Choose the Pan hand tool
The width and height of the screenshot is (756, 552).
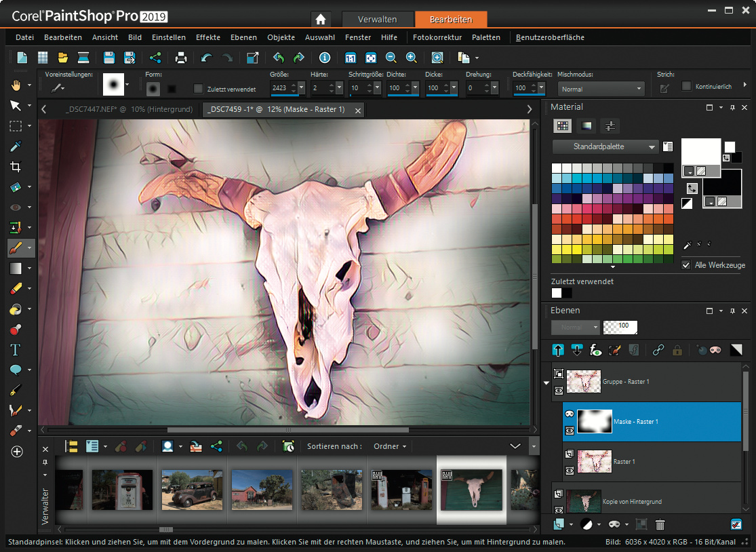(x=16, y=85)
